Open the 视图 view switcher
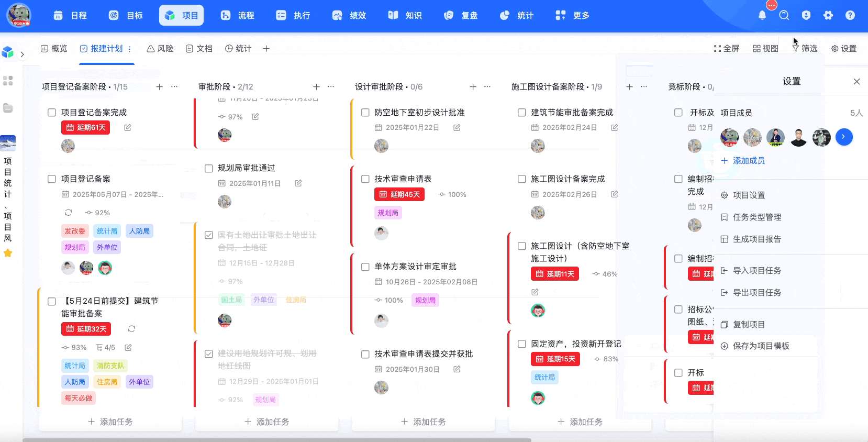The height and width of the screenshot is (442, 868). point(765,49)
